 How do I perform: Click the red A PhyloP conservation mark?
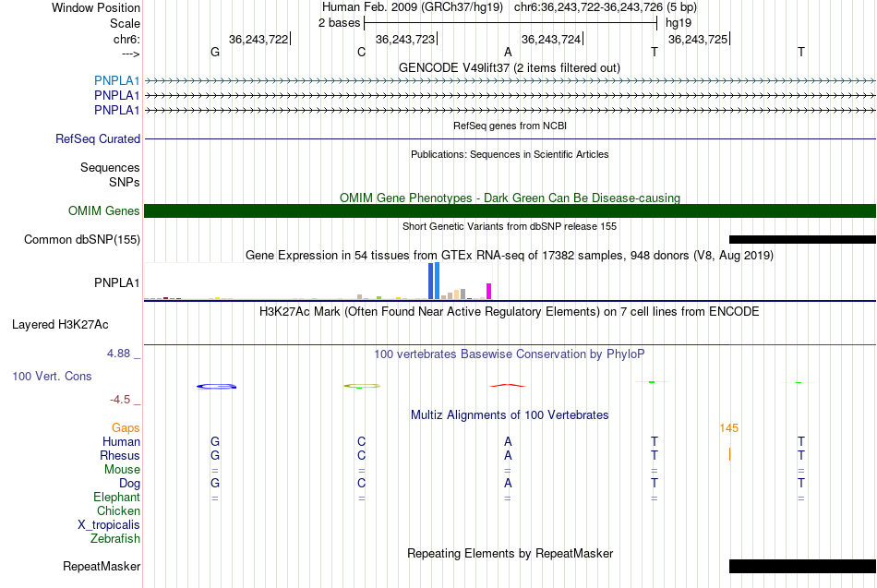pos(508,386)
